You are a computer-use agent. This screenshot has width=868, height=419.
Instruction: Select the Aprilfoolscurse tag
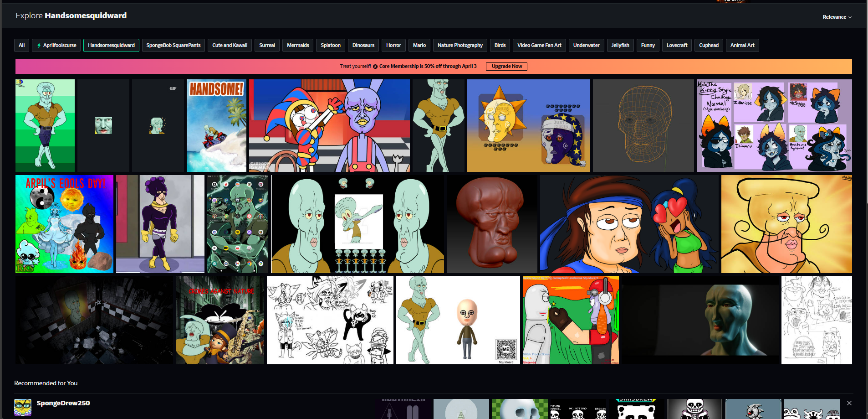(x=56, y=45)
